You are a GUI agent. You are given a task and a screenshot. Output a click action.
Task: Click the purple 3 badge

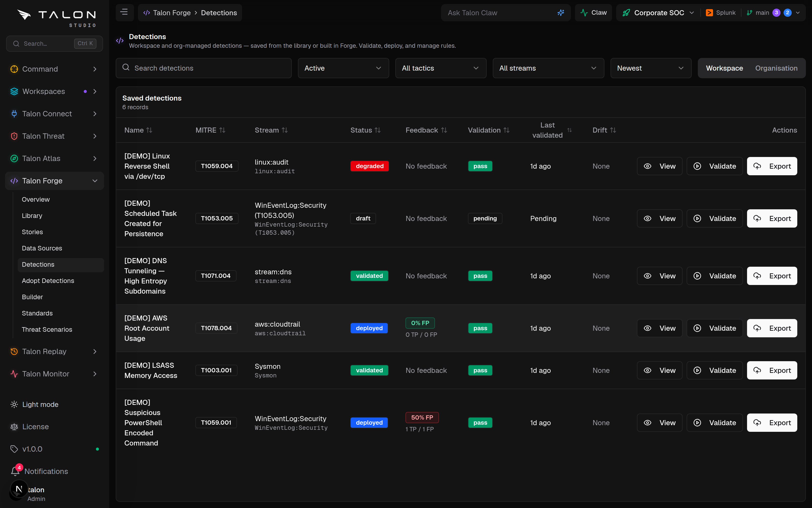pos(776,13)
